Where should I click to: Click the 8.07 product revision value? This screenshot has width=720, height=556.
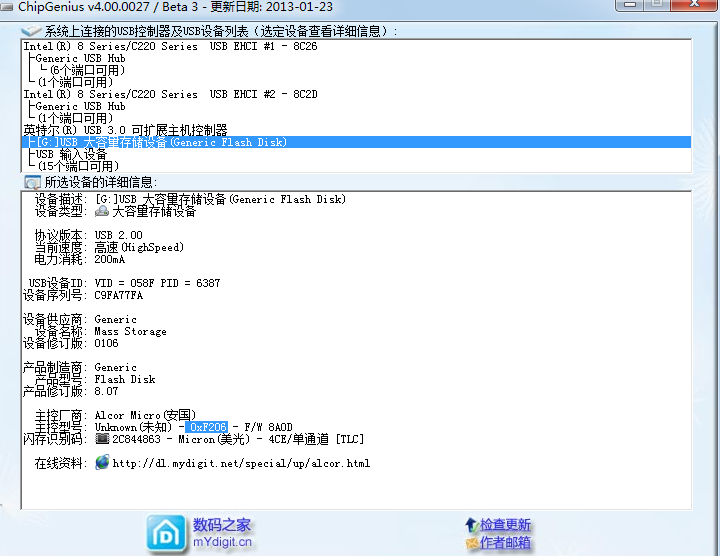point(107,391)
